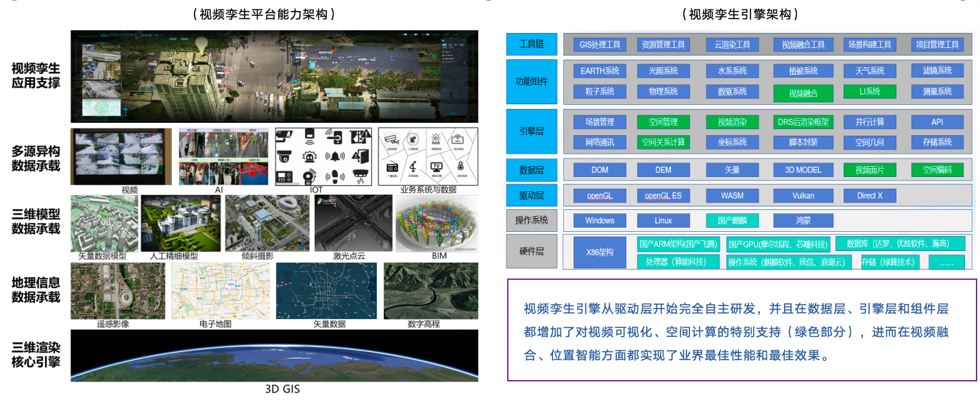The height and width of the screenshot is (402, 980).
Task: Click the Vulkan driver box
Action: (803, 196)
